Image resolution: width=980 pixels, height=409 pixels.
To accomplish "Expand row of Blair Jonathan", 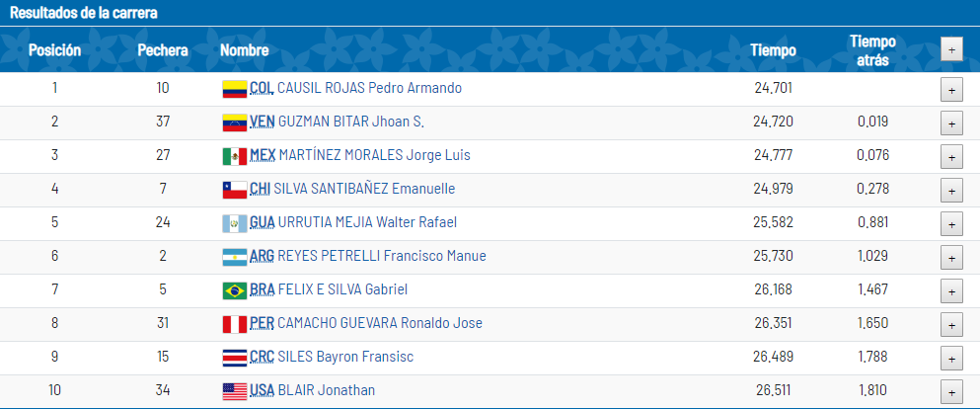I will pos(950,392).
